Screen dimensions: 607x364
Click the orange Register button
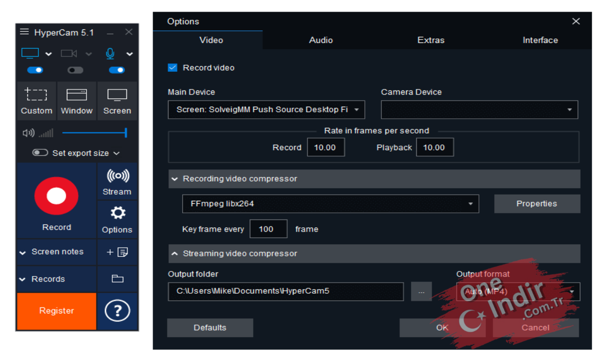click(x=57, y=311)
